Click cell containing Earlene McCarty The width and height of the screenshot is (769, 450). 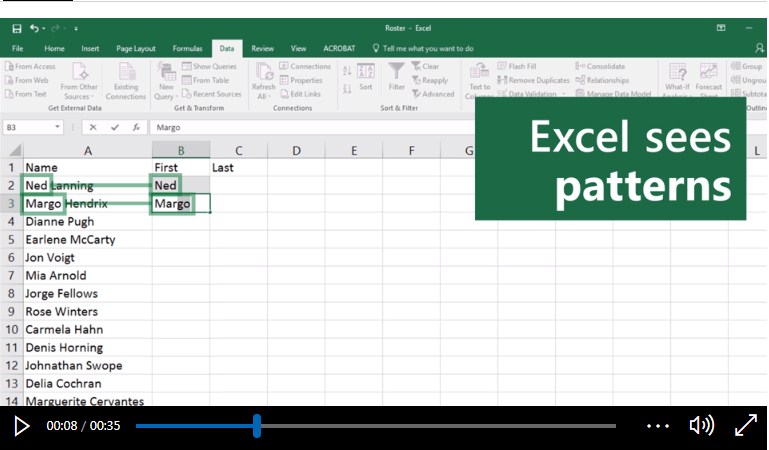88,240
